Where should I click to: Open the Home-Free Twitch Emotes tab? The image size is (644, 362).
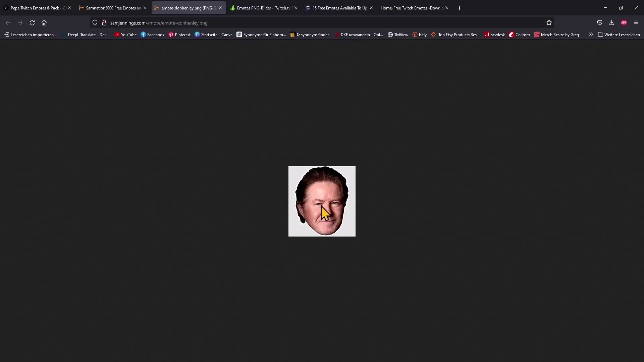[x=411, y=7]
